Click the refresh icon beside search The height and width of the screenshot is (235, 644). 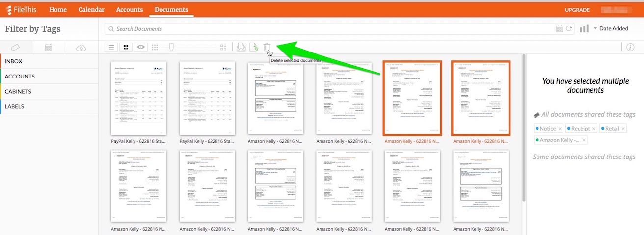(x=569, y=29)
